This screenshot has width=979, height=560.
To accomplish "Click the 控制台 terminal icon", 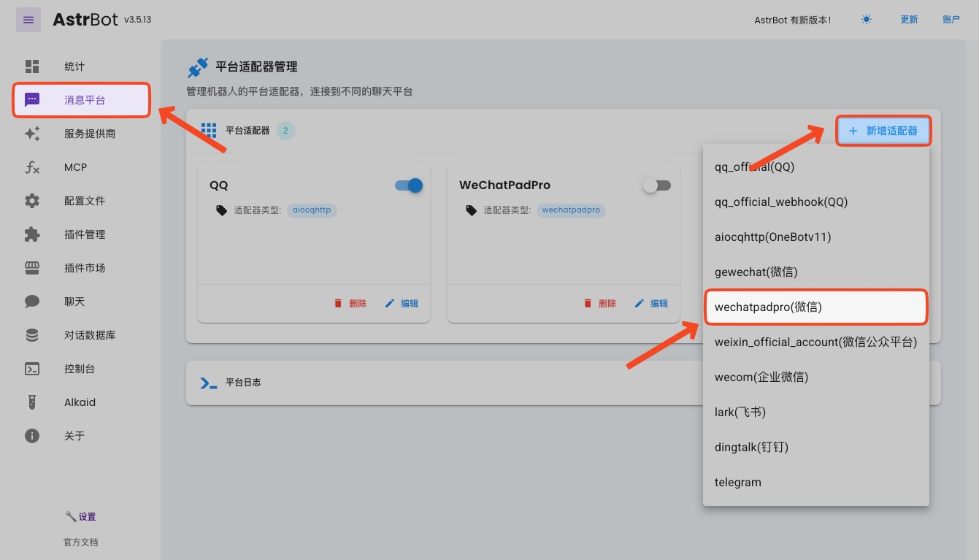I will click(32, 369).
